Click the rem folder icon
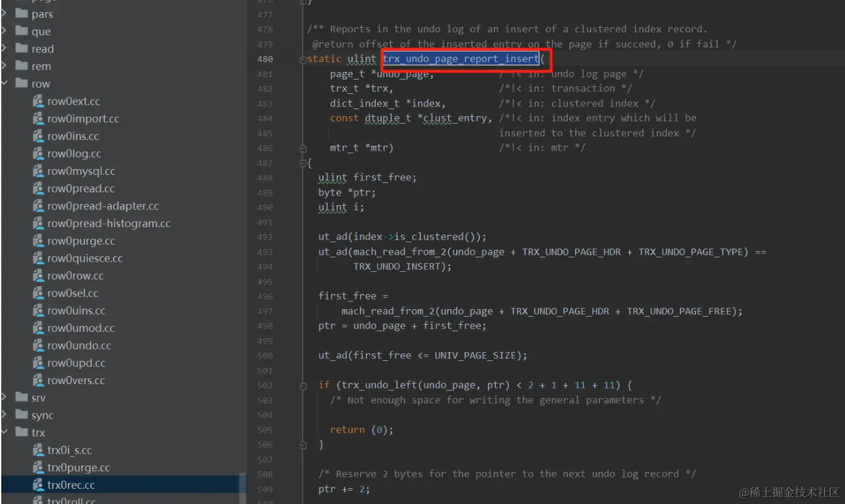This screenshot has height=504, width=845. pyautogui.click(x=21, y=66)
